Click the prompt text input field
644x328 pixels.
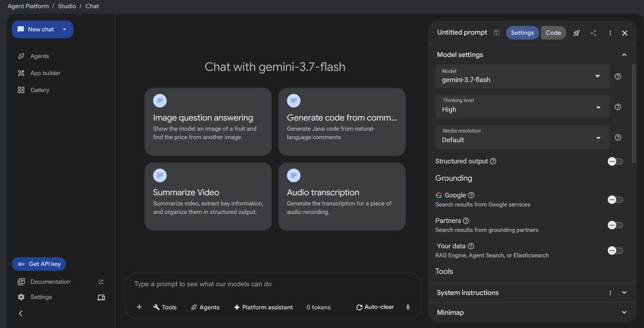click(x=273, y=284)
